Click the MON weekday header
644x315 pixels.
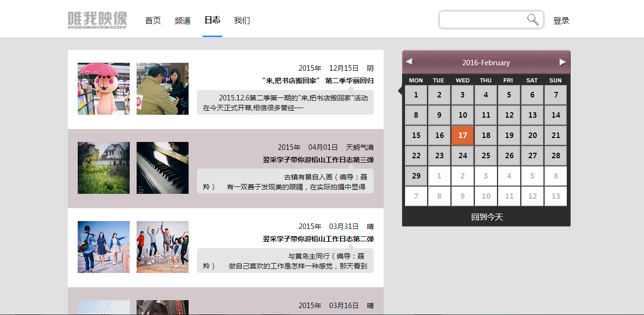(x=416, y=80)
